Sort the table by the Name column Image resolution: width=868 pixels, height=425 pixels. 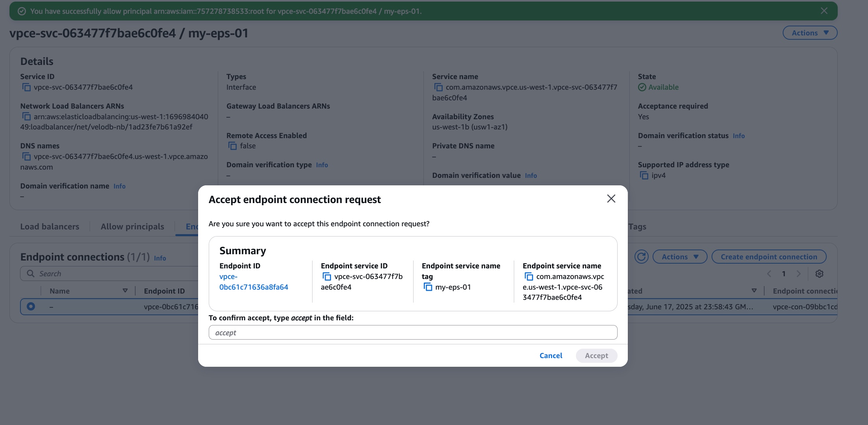(125, 291)
